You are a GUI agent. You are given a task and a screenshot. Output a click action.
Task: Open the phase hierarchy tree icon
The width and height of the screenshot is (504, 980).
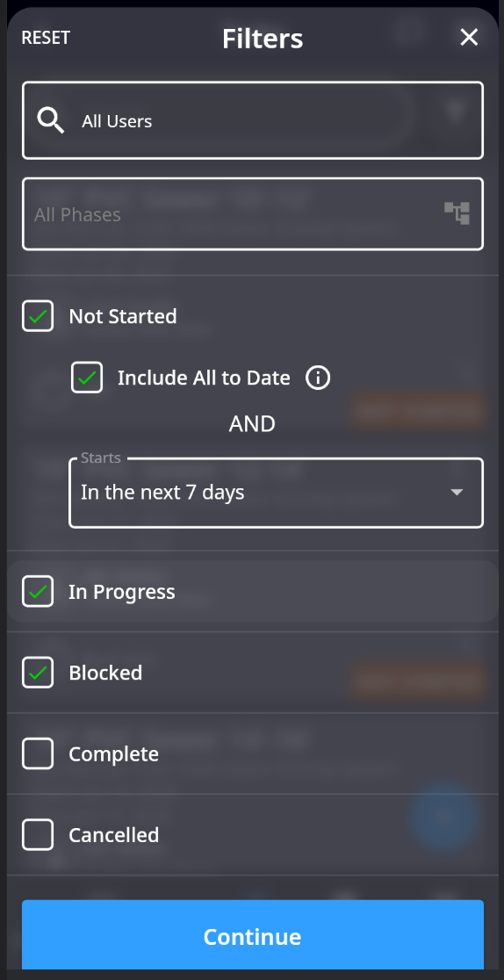pyautogui.click(x=457, y=213)
